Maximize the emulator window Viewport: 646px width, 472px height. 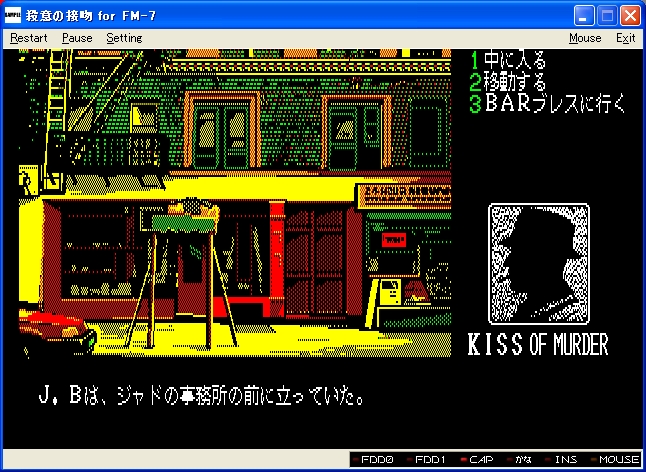click(x=606, y=16)
